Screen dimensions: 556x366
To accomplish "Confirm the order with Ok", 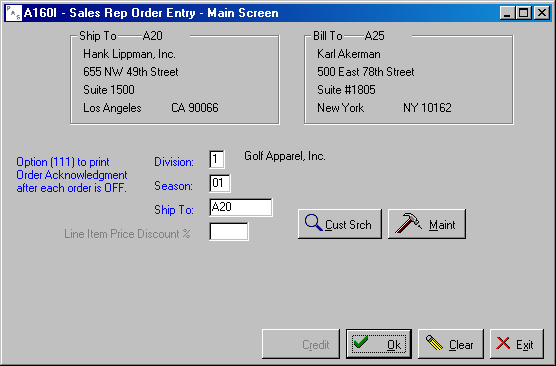I will point(379,344).
